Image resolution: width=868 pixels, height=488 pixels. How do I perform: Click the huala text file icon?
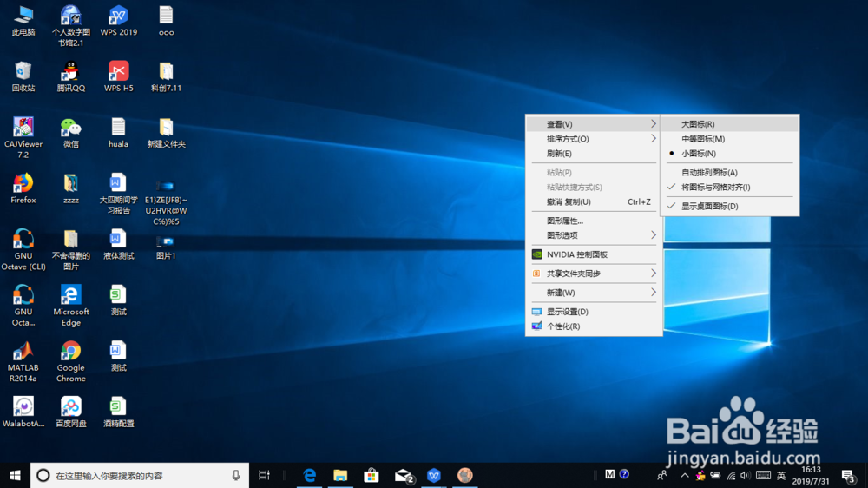[x=118, y=133]
